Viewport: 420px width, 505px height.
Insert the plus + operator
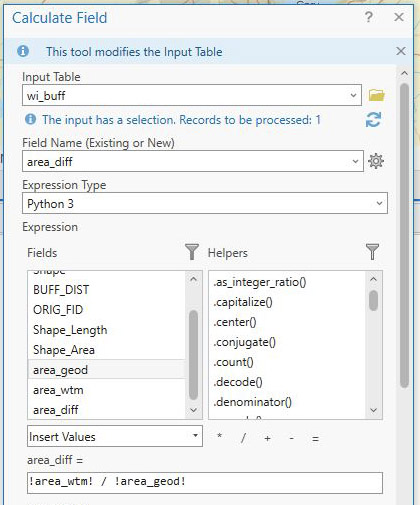pos(267,438)
